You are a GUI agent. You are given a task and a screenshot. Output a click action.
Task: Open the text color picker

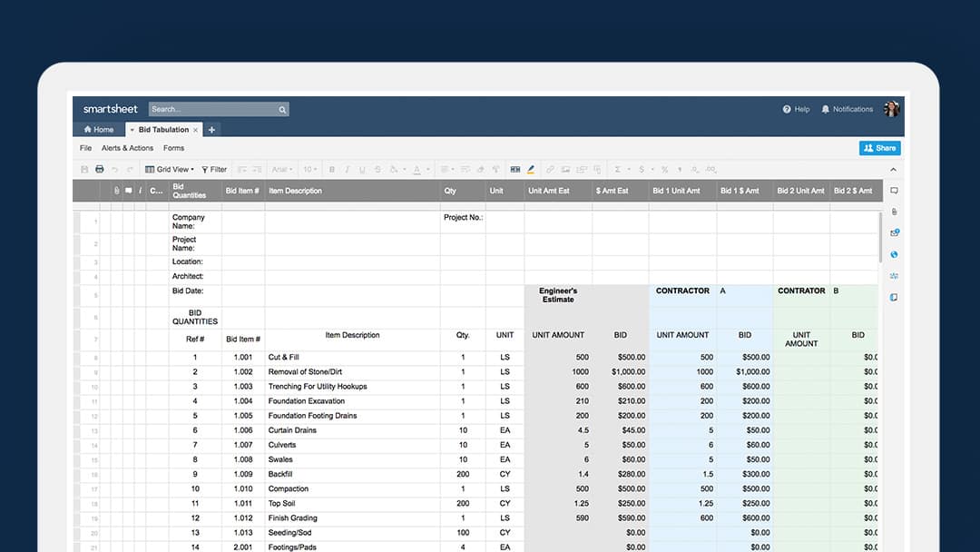pos(419,170)
